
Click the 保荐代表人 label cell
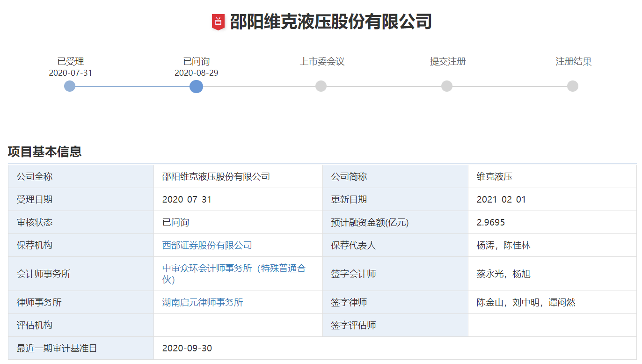[x=395, y=245]
